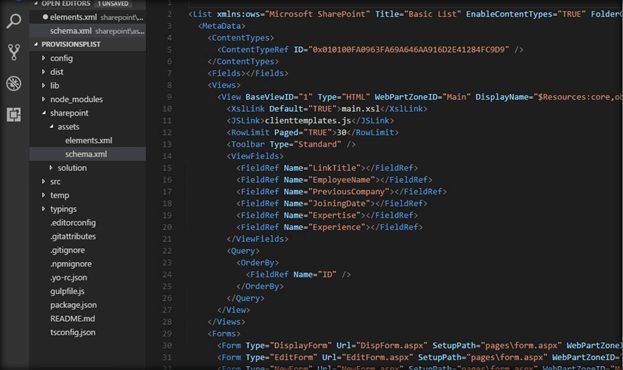This screenshot has width=623, height=370.
Task: Open schema.xml under assets folder
Action: 86,154
